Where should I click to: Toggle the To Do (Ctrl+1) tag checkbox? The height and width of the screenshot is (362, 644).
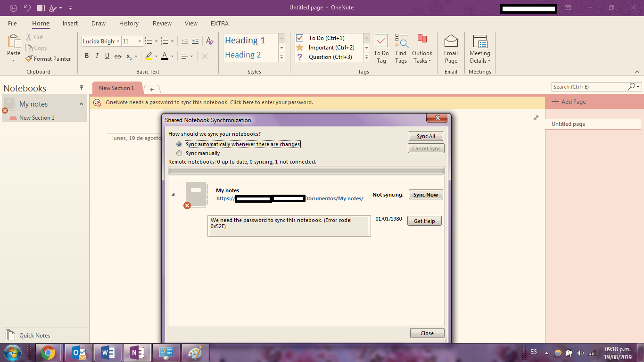point(299,38)
